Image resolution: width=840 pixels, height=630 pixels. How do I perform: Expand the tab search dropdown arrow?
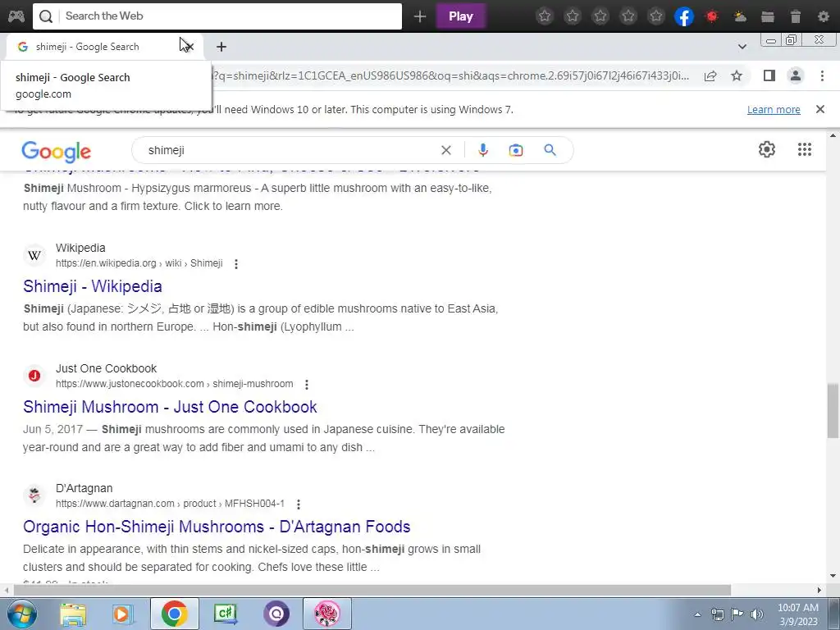[742, 47]
